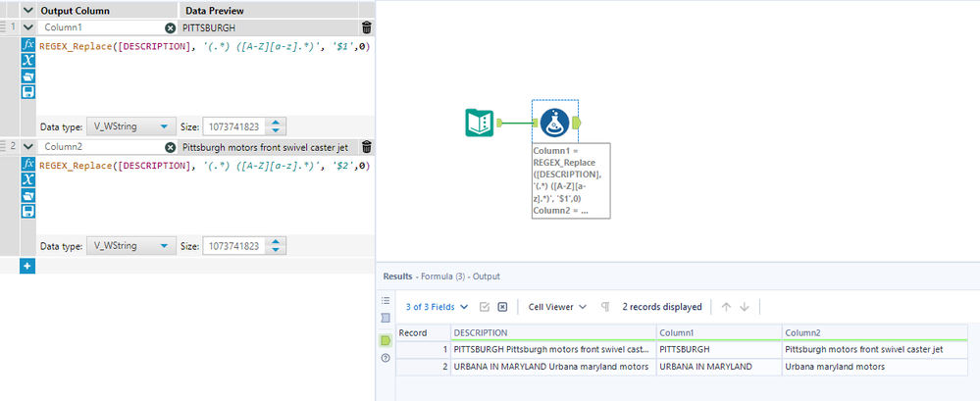Screen dimensions: 980x401
Task: Click the Formula tool output anchor
Action: (576, 123)
